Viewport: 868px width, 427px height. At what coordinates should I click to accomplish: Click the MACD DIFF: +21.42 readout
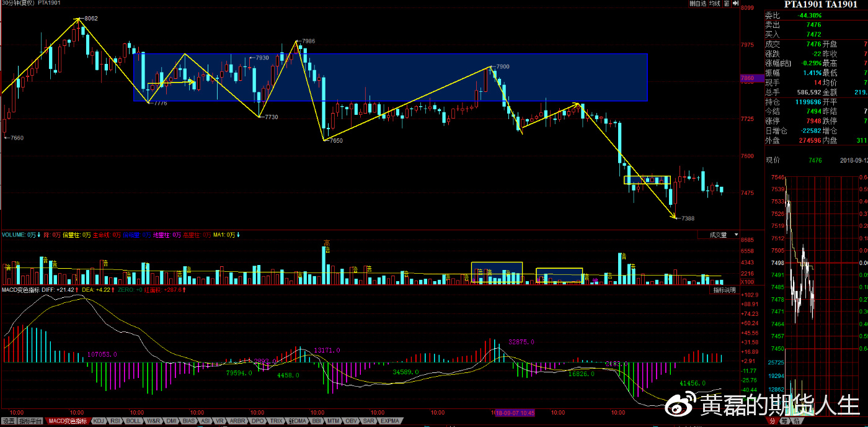tap(58, 290)
